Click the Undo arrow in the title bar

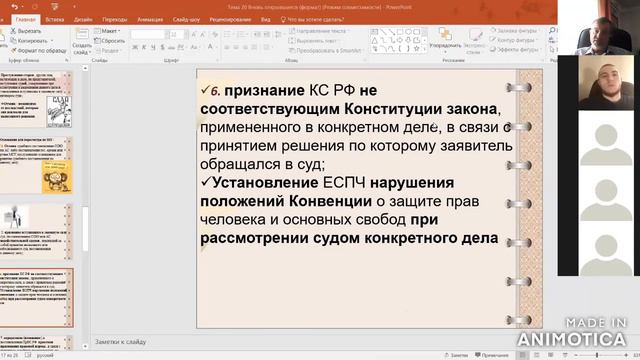(15, 7)
